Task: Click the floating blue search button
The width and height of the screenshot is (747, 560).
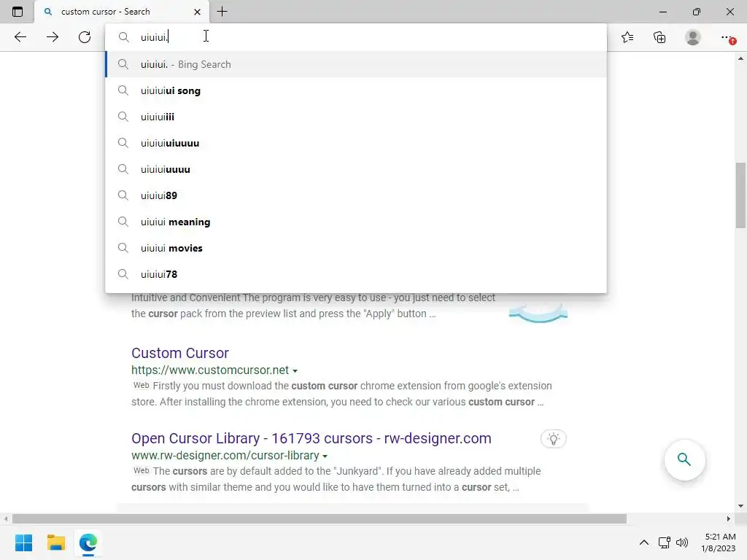Action: tap(684, 459)
